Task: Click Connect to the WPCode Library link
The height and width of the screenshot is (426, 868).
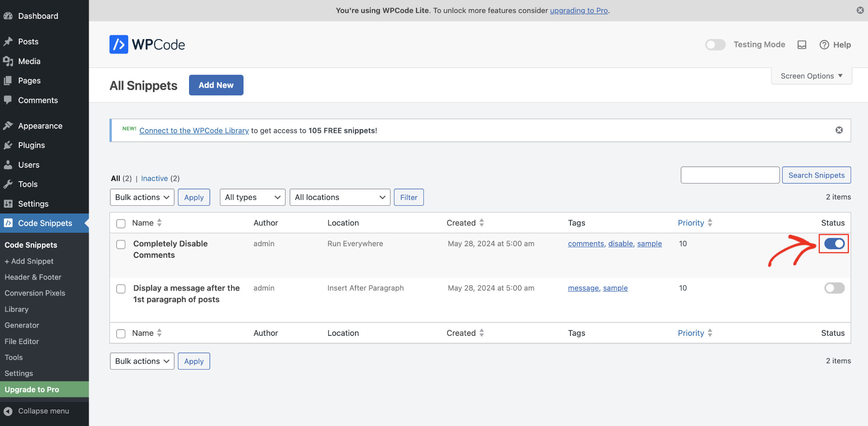Action: (x=194, y=131)
